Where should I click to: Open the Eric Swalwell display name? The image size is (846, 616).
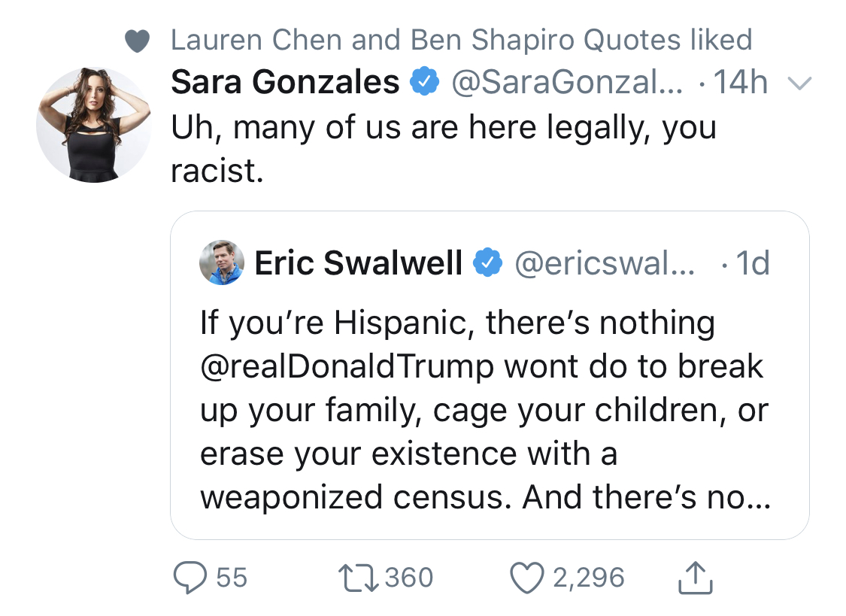(358, 262)
